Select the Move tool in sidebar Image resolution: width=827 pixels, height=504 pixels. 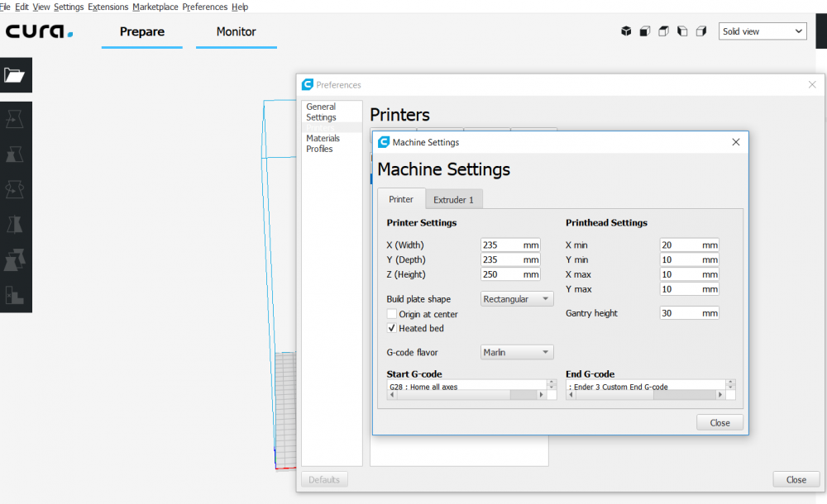pyautogui.click(x=14, y=120)
